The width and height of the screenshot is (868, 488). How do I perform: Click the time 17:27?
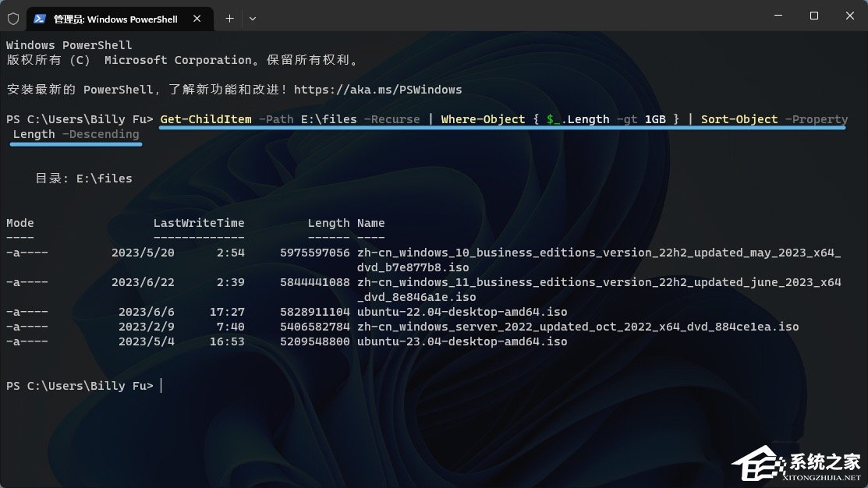click(x=227, y=312)
